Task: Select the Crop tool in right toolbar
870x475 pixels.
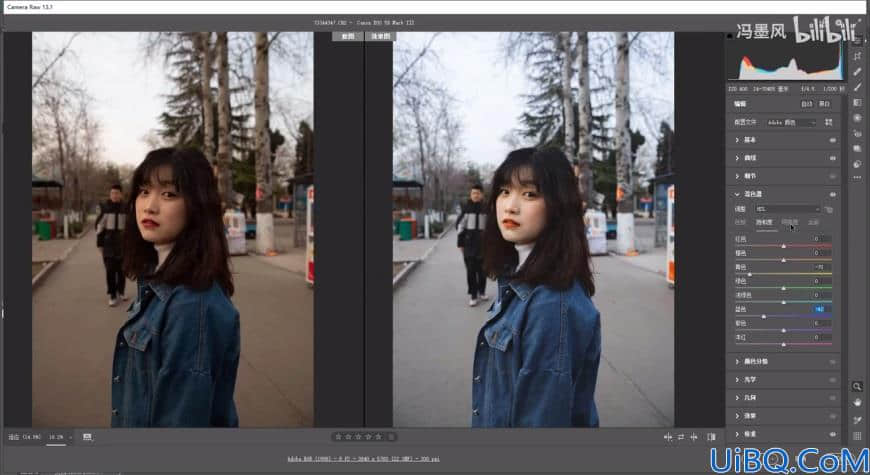Action: [x=857, y=56]
